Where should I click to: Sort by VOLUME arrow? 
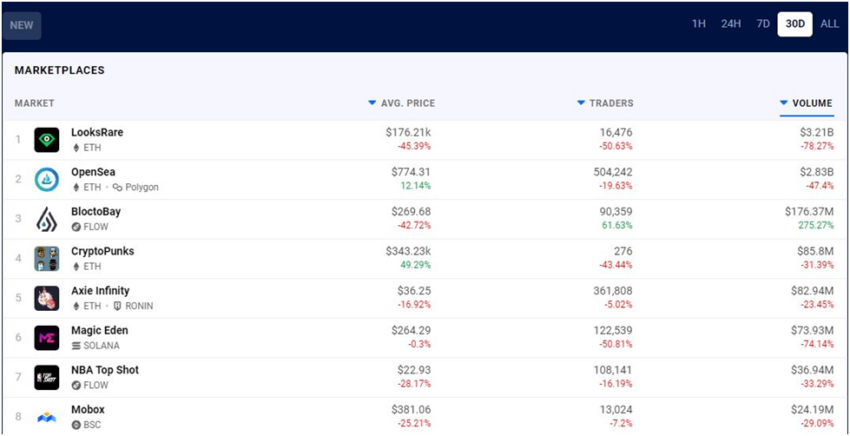click(784, 102)
